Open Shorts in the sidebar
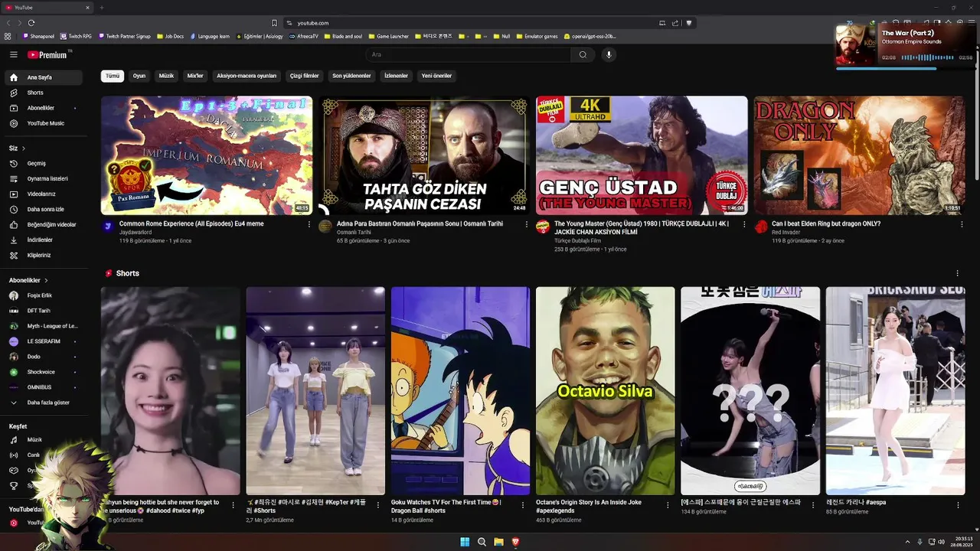The height and width of the screenshot is (551, 980). coord(43,93)
